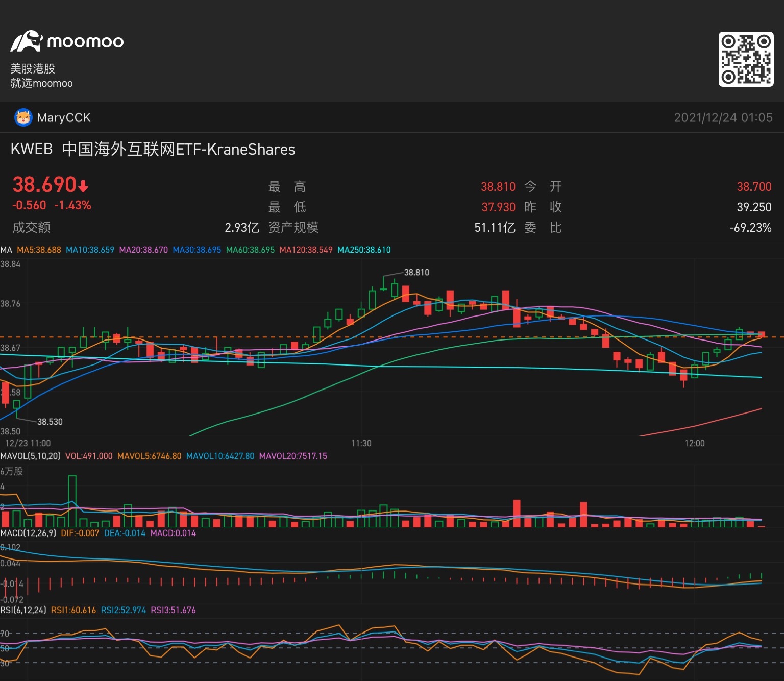Click the 38.530 low marker on chart
784x681 pixels.
50,422
